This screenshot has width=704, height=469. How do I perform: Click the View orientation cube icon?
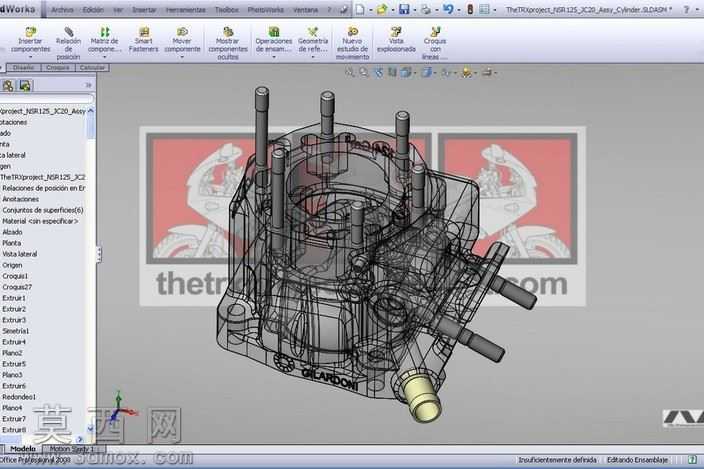pyautogui.click(x=406, y=72)
